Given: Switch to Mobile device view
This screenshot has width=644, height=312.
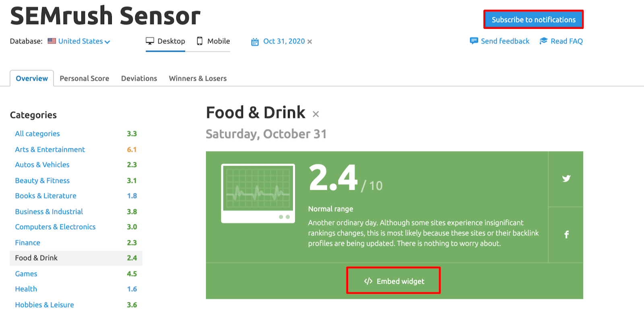Looking at the screenshot, I should pos(213,41).
